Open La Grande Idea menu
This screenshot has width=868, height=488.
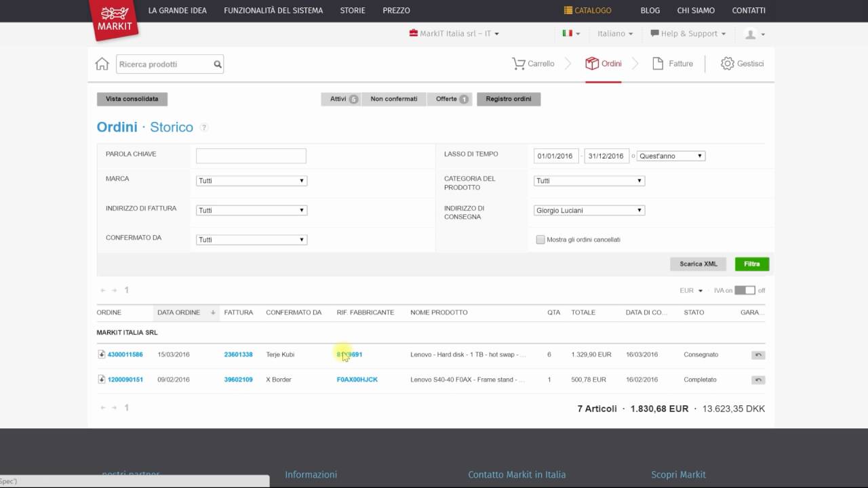tap(178, 10)
